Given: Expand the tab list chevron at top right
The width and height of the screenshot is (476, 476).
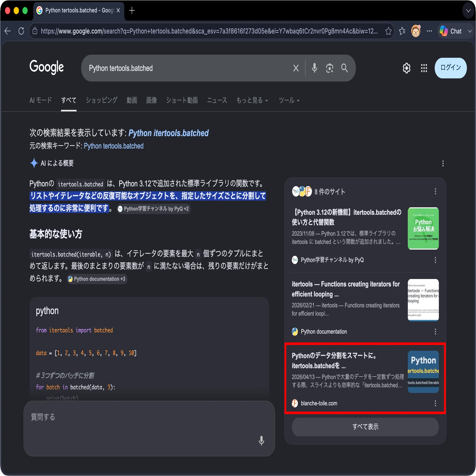Looking at the screenshot, I should 469,11.
